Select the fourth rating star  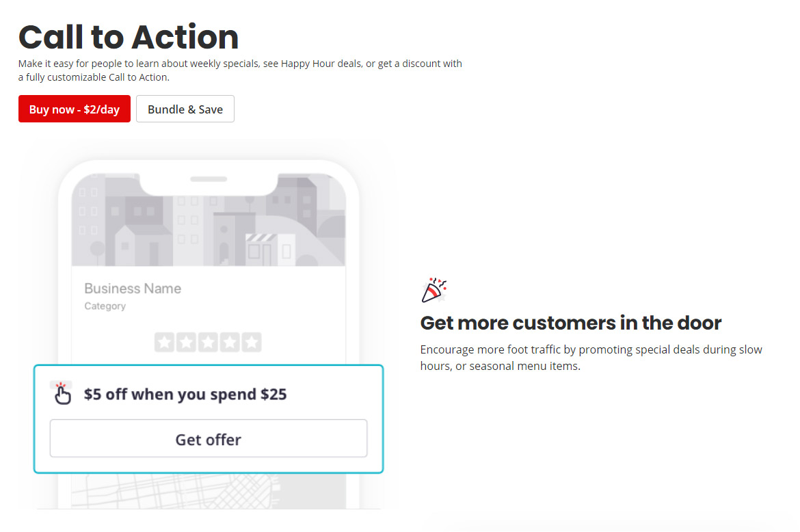pos(230,343)
